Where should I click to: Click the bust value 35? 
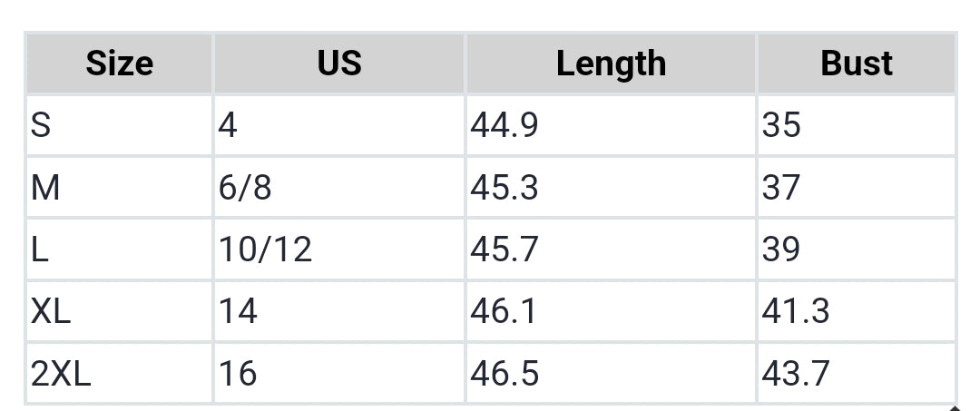pyautogui.click(x=781, y=125)
